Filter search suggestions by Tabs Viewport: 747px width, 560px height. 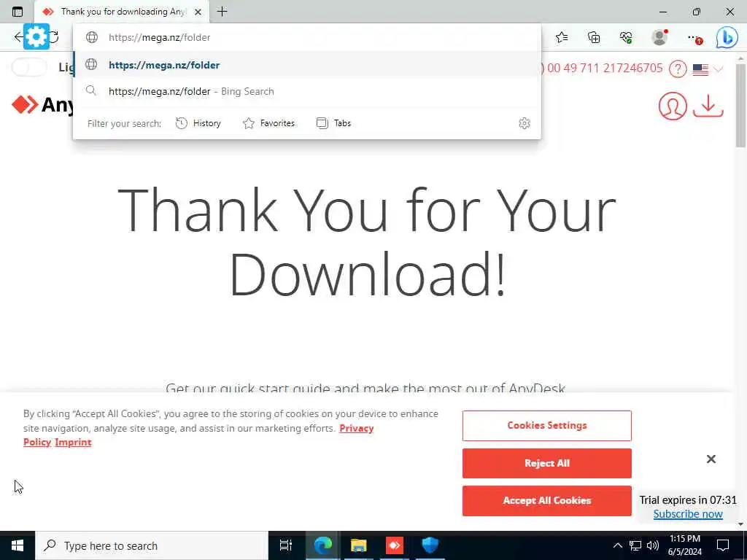pyautogui.click(x=333, y=123)
